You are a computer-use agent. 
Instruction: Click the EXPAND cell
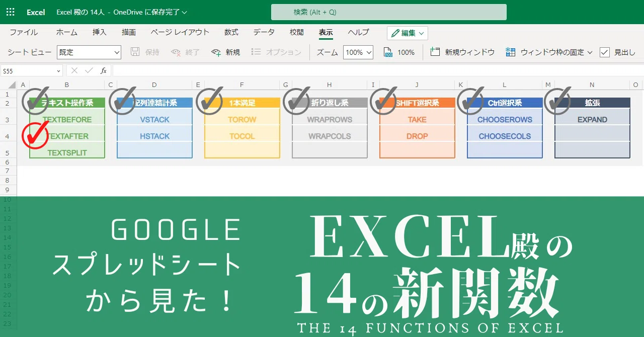pos(592,120)
